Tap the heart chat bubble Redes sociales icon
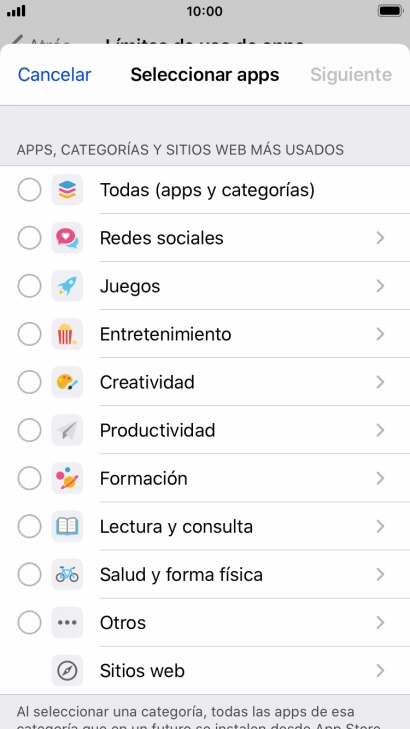The image size is (410, 729). (x=67, y=238)
